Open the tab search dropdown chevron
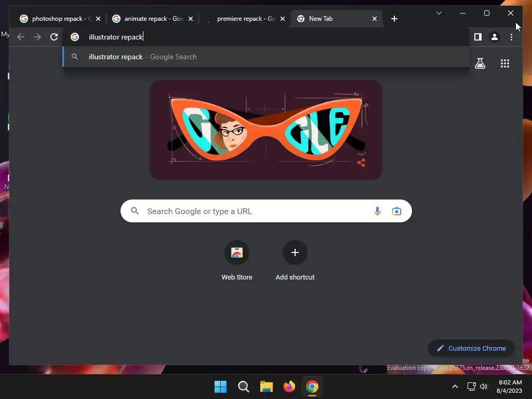 point(439,13)
